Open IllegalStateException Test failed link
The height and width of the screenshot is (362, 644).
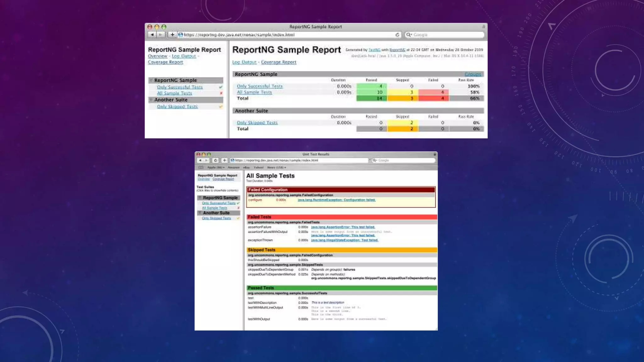tap(345, 240)
